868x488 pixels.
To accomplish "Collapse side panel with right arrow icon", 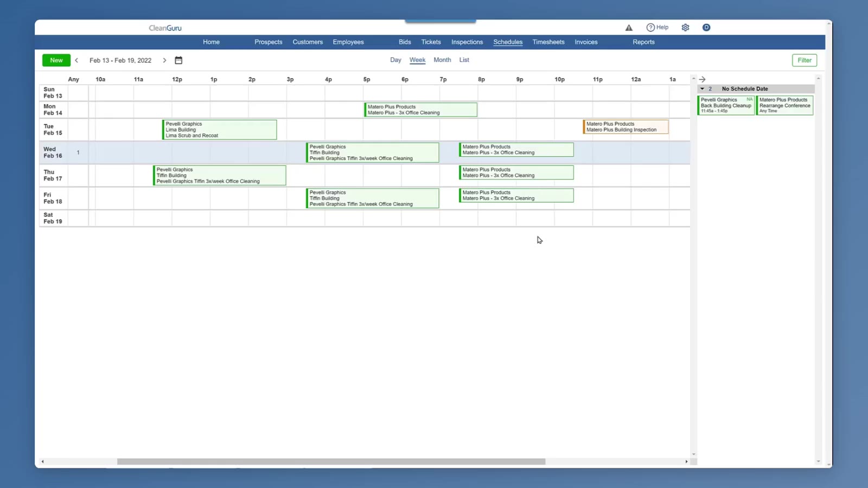I will click(702, 79).
